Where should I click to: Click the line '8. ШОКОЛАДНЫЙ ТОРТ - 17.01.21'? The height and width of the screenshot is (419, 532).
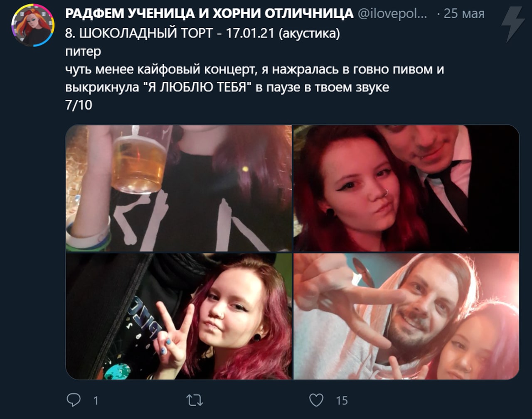click(x=170, y=33)
